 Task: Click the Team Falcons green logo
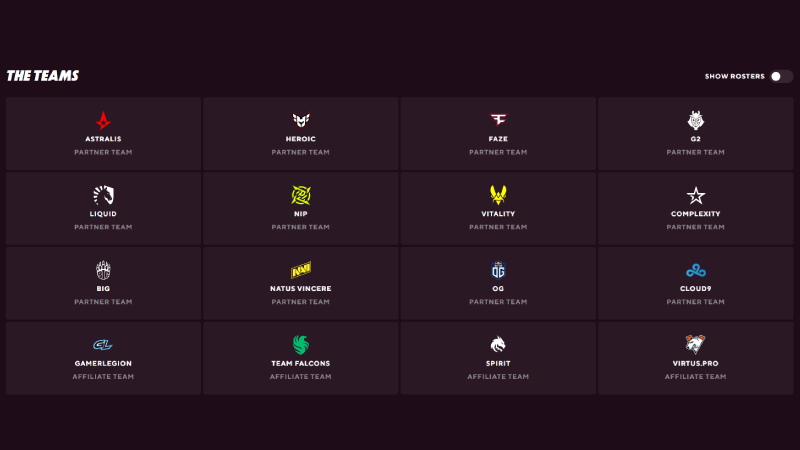tap(301, 344)
